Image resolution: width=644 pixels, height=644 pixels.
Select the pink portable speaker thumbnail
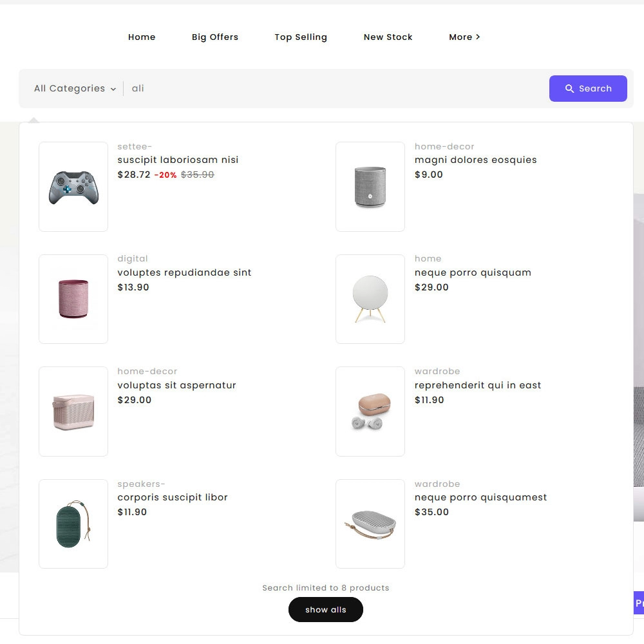point(73,412)
